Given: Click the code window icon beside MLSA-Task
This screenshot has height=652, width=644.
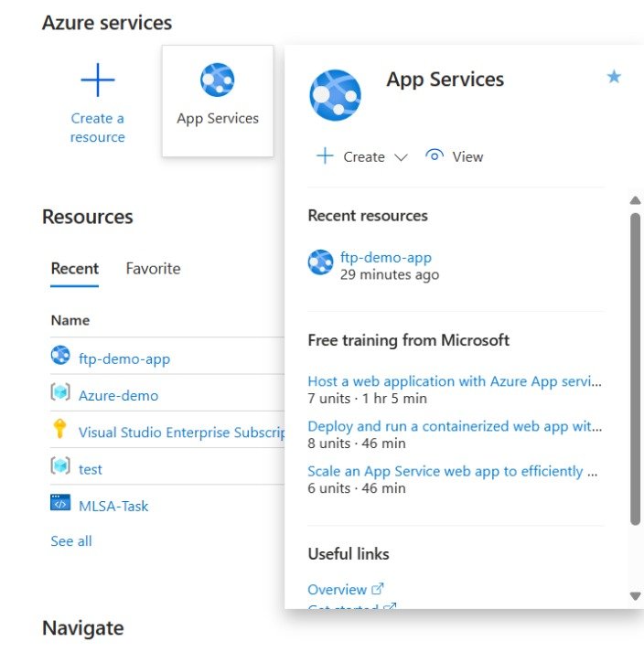Looking at the screenshot, I should (x=60, y=502).
